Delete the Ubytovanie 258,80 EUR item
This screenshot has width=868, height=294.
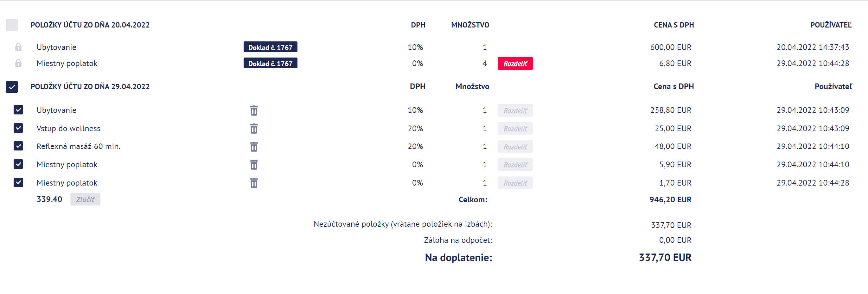(x=254, y=110)
